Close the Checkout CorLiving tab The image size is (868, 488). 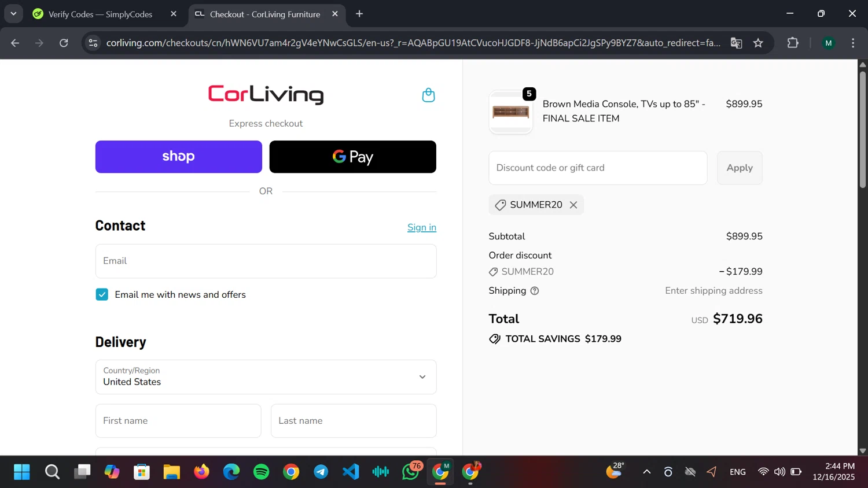334,14
